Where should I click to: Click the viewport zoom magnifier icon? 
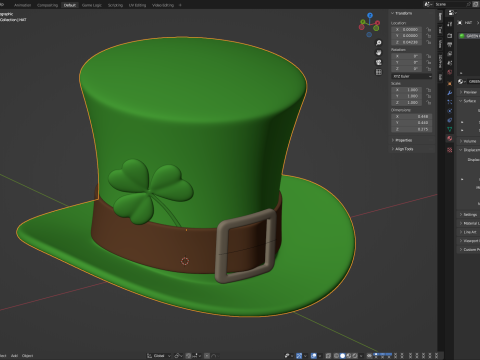(x=379, y=43)
